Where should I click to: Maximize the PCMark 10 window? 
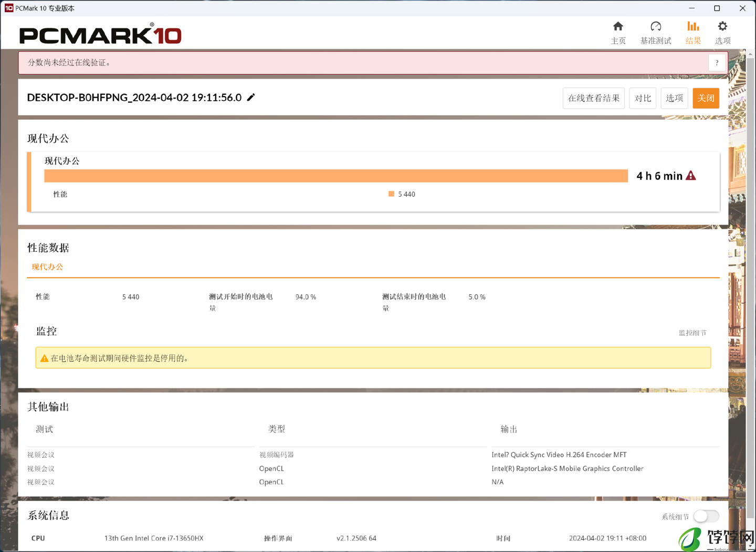(x=717, y=8)
